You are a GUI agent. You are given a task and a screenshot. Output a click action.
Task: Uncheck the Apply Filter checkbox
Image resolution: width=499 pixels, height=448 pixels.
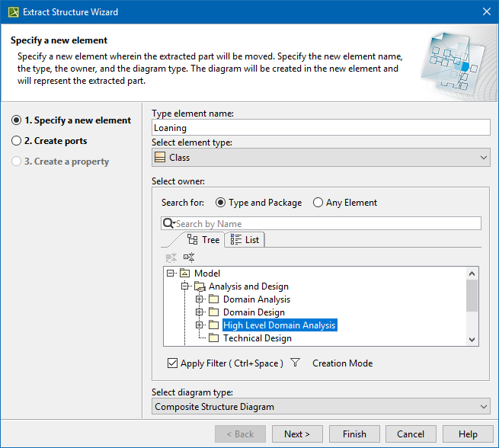pyautogui.click(x=172, y=363)
